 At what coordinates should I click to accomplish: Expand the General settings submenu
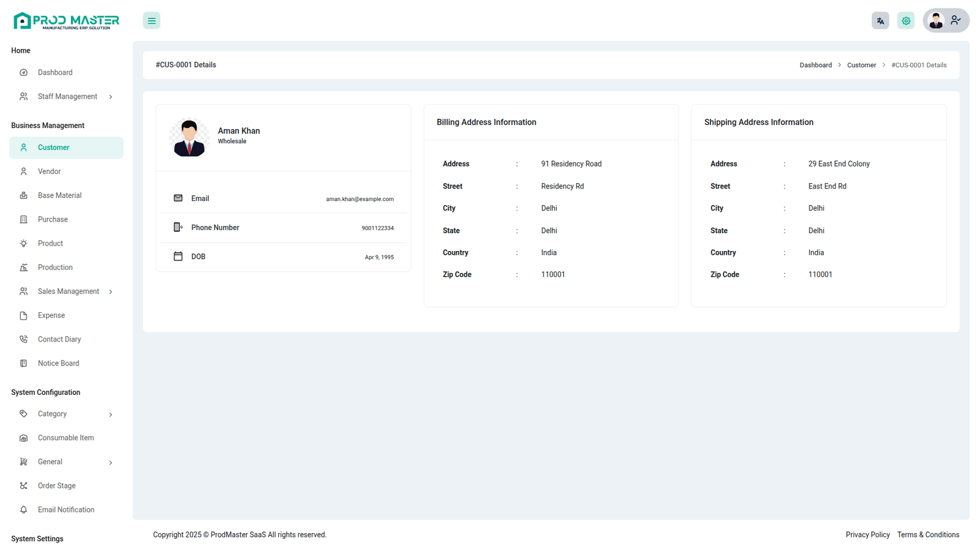111,462
